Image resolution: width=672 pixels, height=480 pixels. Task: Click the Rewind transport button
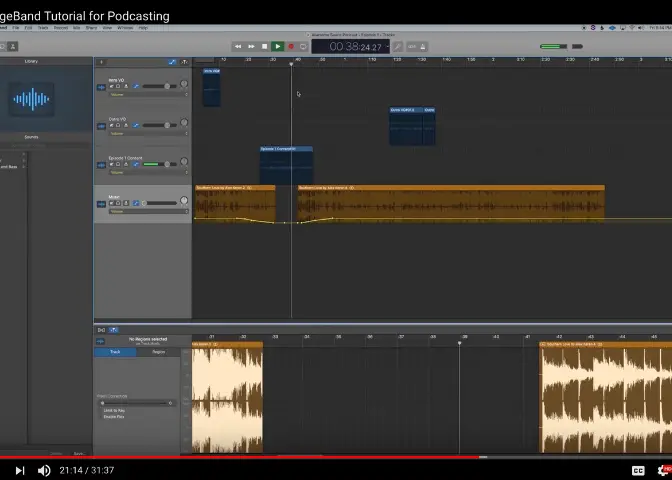238,46
